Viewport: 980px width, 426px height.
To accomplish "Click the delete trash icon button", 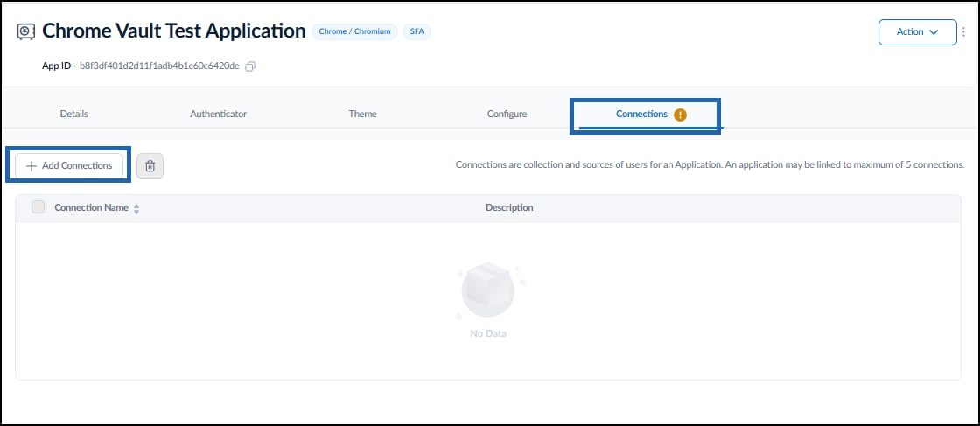I will tap(150, 166).
